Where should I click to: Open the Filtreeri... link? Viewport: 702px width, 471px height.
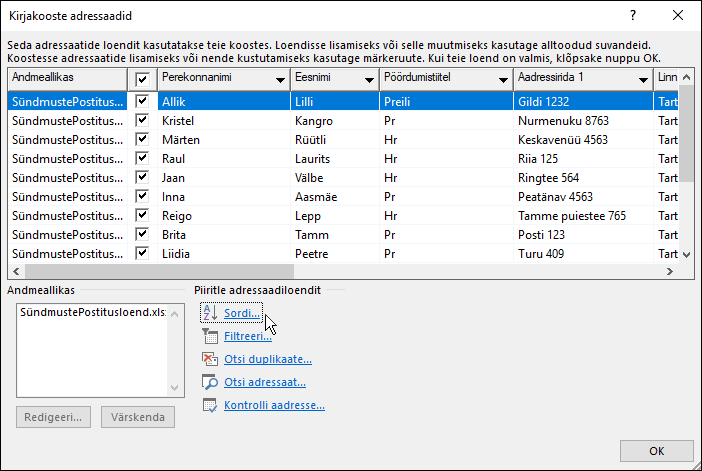pyautogui.click(x=248, y=336)
